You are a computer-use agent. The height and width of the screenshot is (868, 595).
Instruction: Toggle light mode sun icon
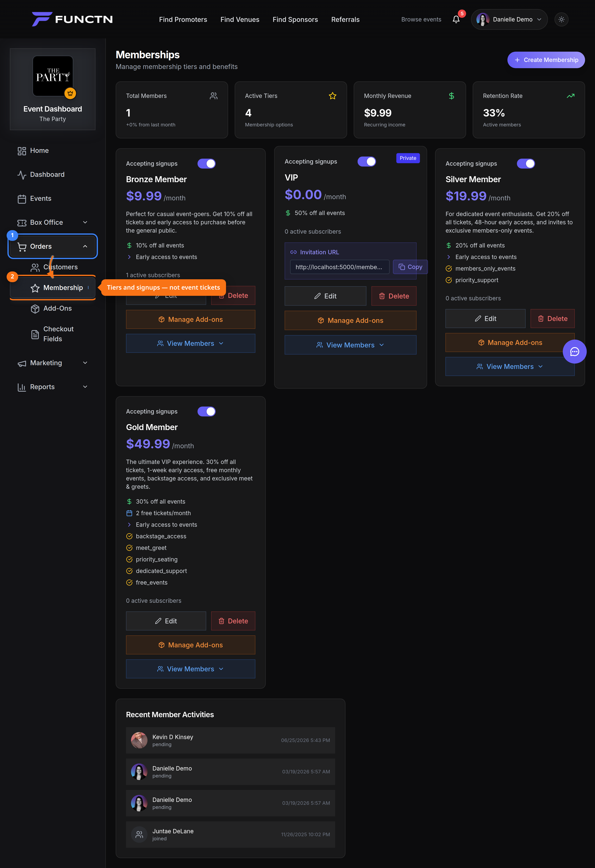coord(561,19)
